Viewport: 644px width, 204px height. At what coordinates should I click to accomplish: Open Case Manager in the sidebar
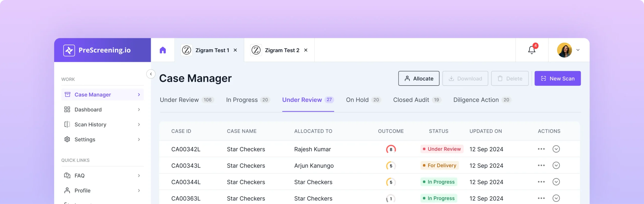[x=103, y=95]
